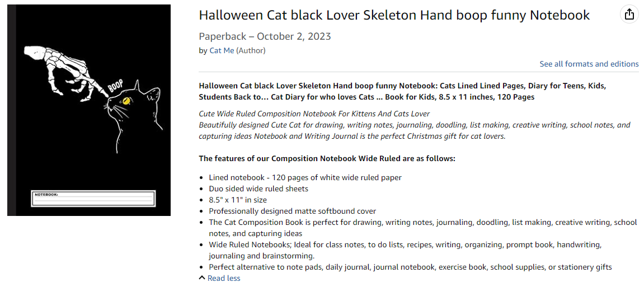Click the Professionally designed matte softbound cover bullet
644x287 pixels.
[293, 211]
